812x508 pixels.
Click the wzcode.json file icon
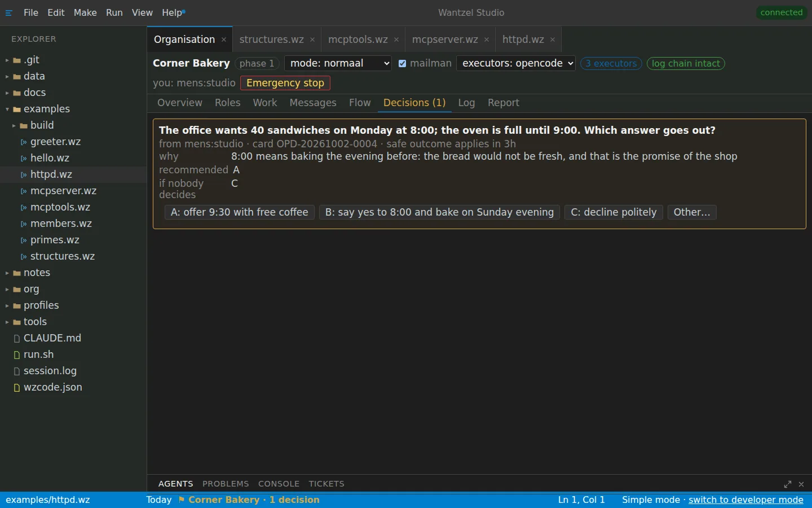click(x=17, y=388)
